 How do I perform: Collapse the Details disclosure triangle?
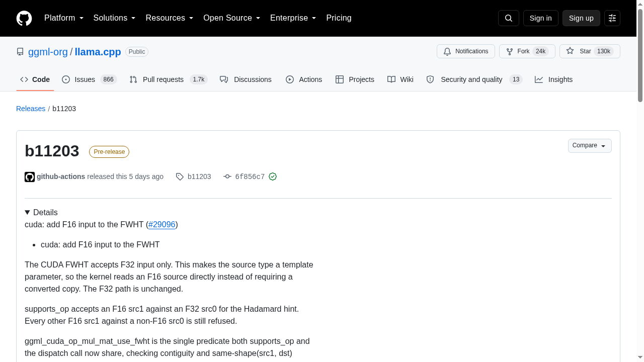click(27, 212)
